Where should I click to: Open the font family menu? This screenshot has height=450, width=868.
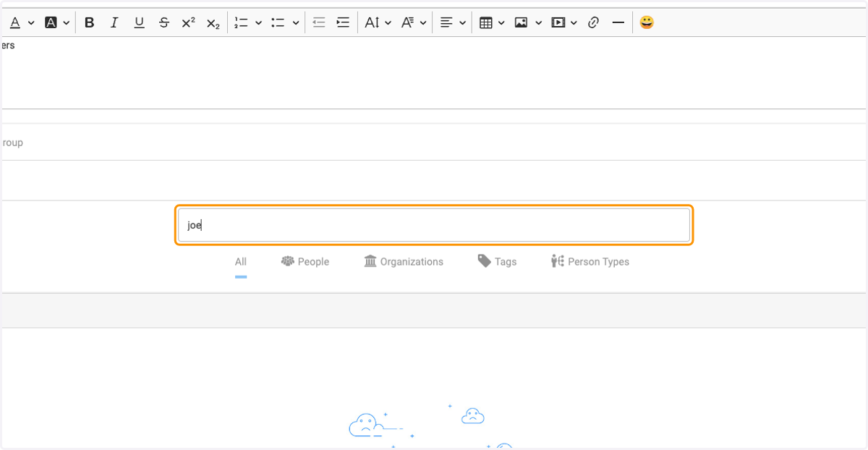pyautogui.click(x=407, y=22)
